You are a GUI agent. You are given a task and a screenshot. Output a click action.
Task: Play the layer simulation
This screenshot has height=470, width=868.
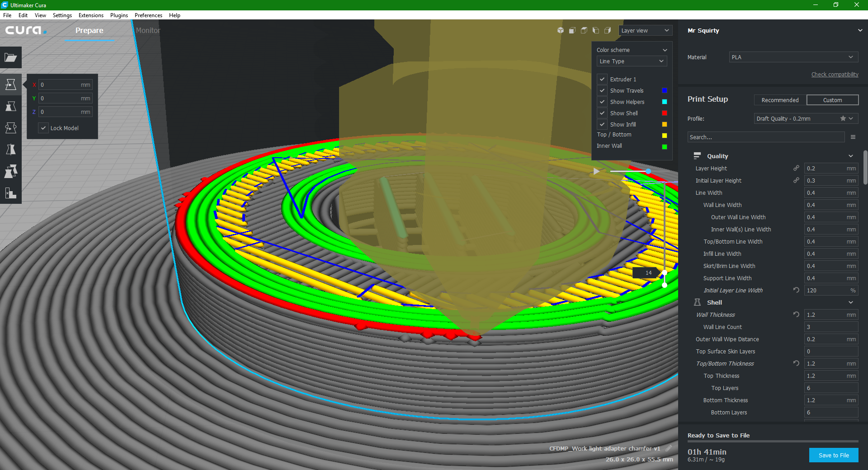(x=596, y=171)
